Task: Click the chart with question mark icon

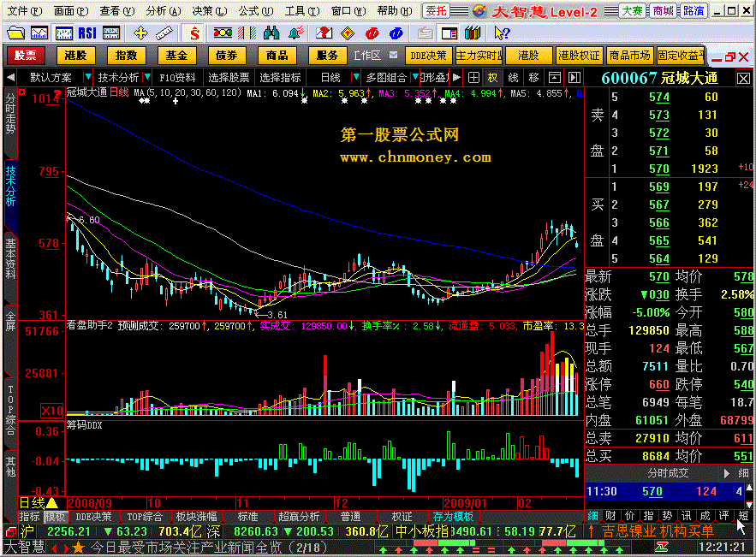Action: [x=324, y=33]
